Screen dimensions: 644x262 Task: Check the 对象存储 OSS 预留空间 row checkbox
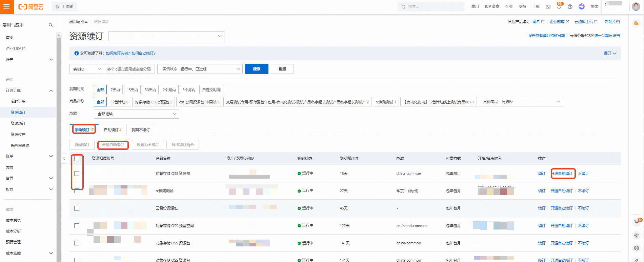[77, 226]
